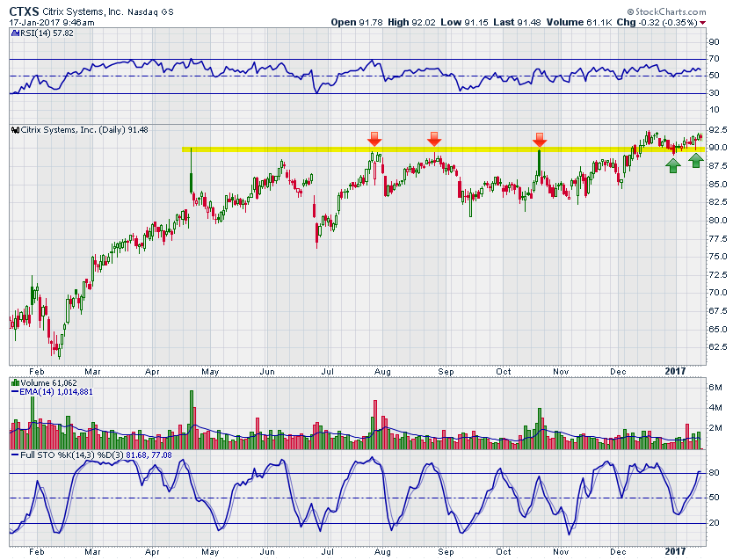This screenshot has width=733, height=560.
Task: Click Dec below the stochastic panel
Action: point(618,552)
